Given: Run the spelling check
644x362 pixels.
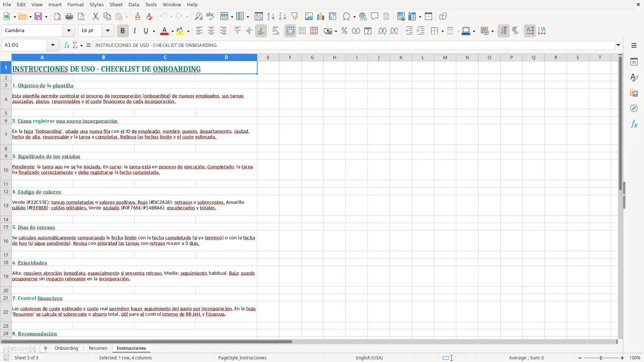Looking at the screenshot, I should point(210,17).
